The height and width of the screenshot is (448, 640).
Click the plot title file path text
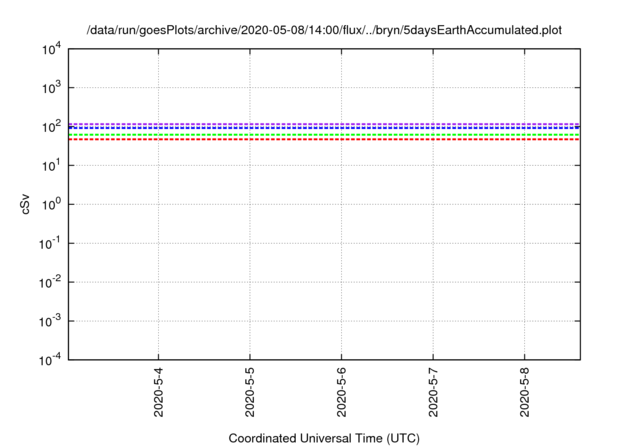click(324, 30)
